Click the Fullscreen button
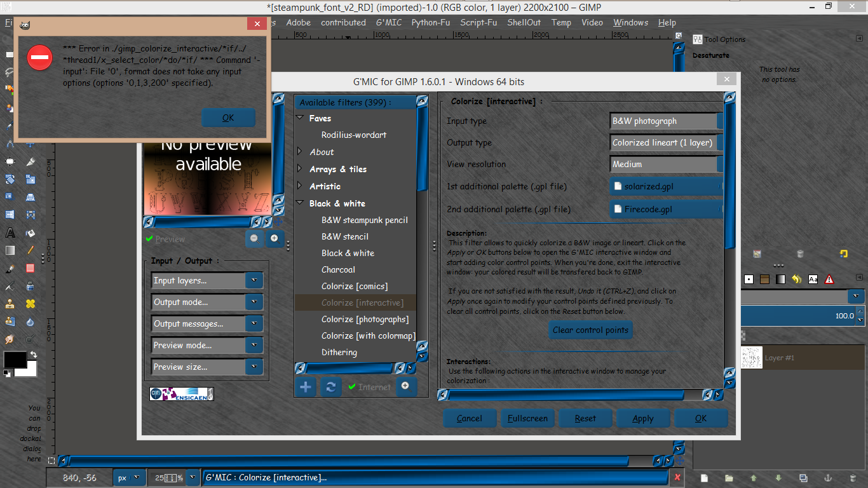868x488 pixels. [x=527, y=418]
